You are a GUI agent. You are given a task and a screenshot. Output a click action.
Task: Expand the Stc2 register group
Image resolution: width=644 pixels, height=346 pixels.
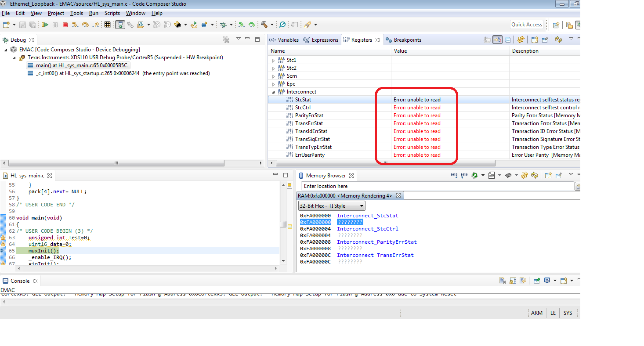[273, 68]
